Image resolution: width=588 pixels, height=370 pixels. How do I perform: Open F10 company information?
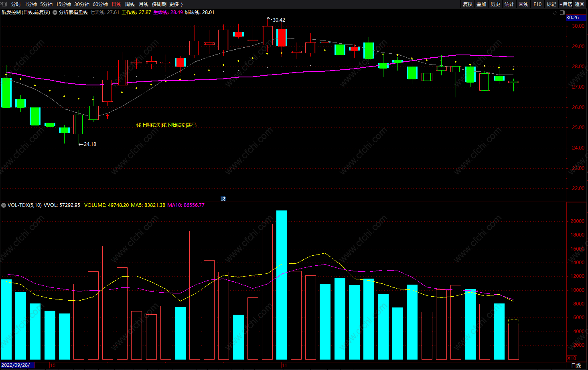[x=537, y=4]
